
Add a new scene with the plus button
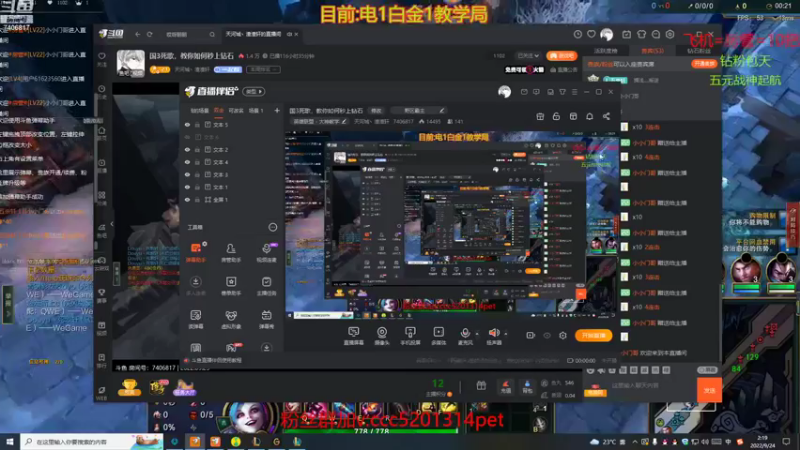[277, 110]
